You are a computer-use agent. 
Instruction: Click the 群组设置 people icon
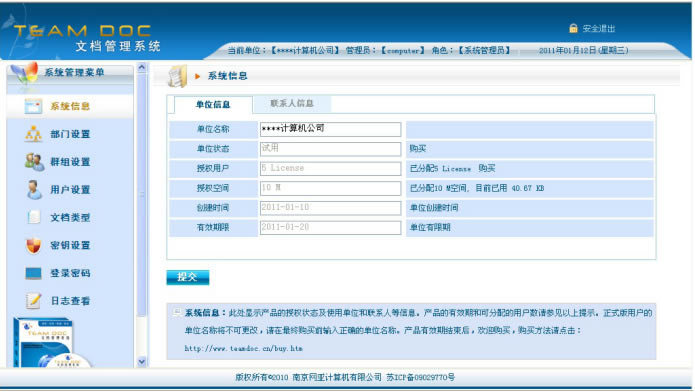coord(34,162)
